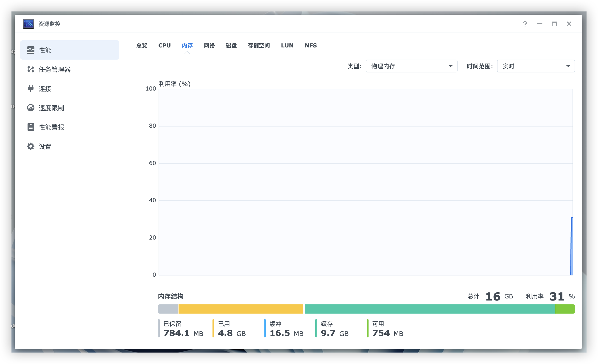Click the arrow on 实时 combo box
The image size is (598, 364).
568,66
